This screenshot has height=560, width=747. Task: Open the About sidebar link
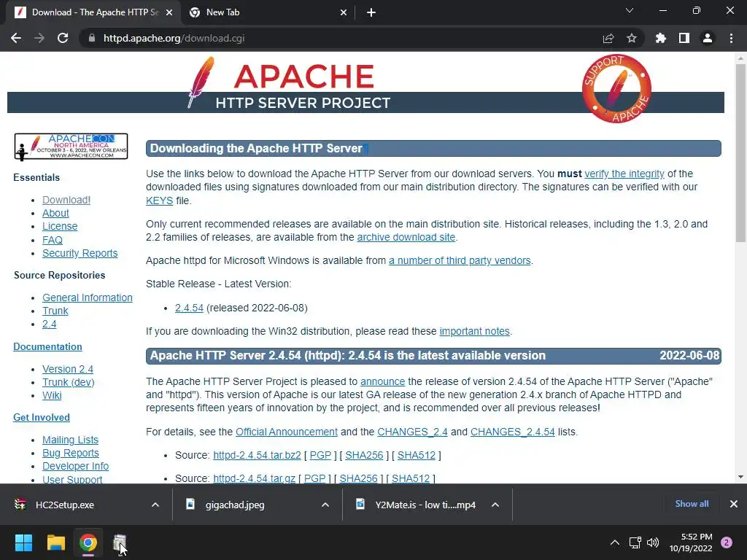(55, 213)
